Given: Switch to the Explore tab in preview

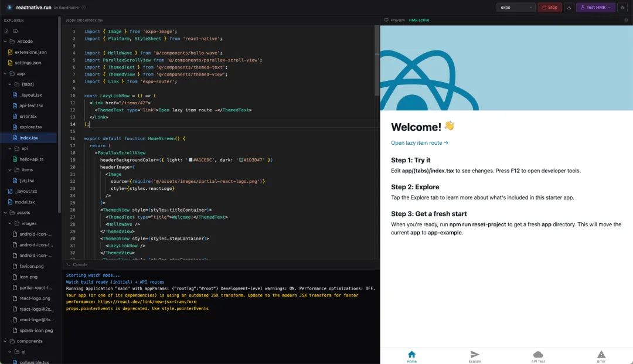Looking at the screenshot, I should [x=475, y=356].
